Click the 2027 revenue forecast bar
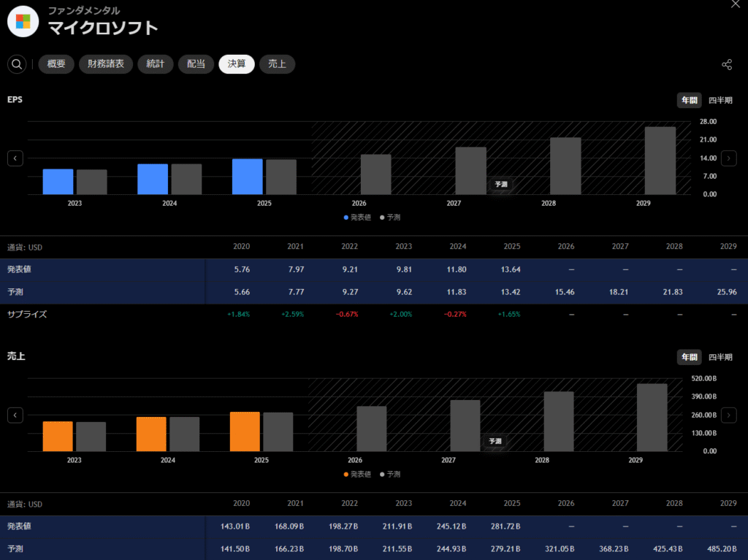The width and height of the screenshot is (748, 560). click(465, 426)
